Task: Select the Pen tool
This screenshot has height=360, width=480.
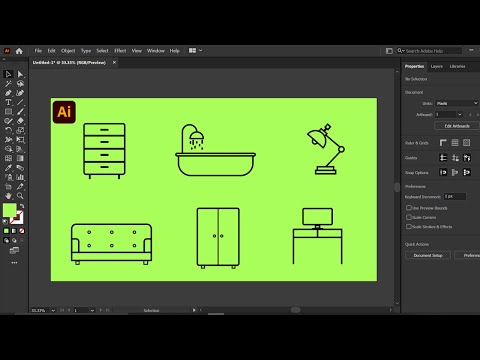Action: point(8,93)
